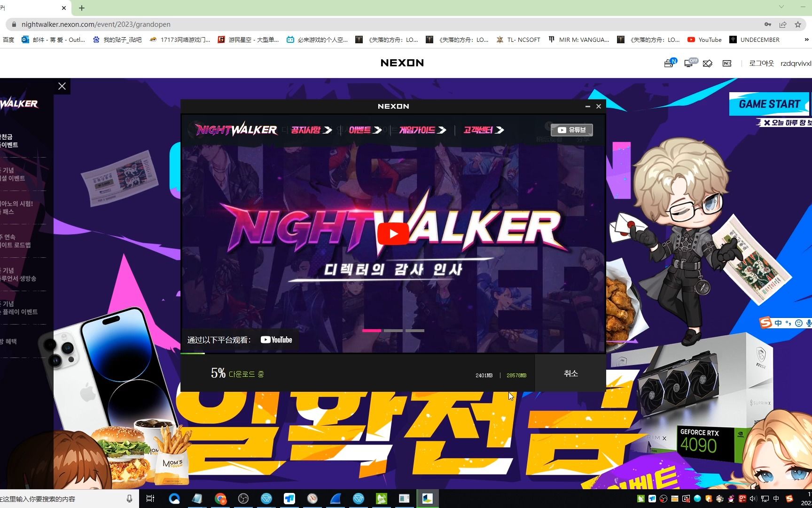Open the Nexon mail envelope icon

tap(708, 63)
